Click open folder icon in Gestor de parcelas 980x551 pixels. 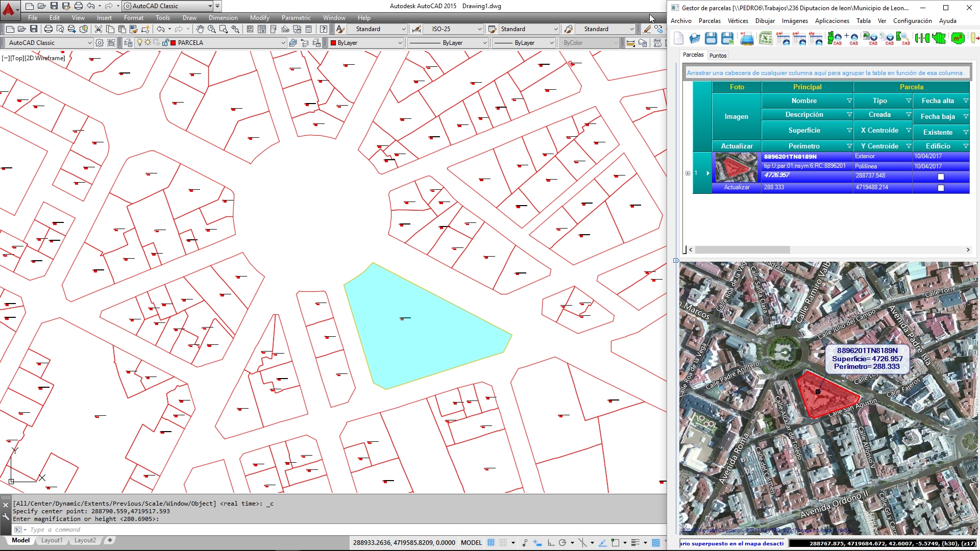pyautogui.click(x=695, y=38)
